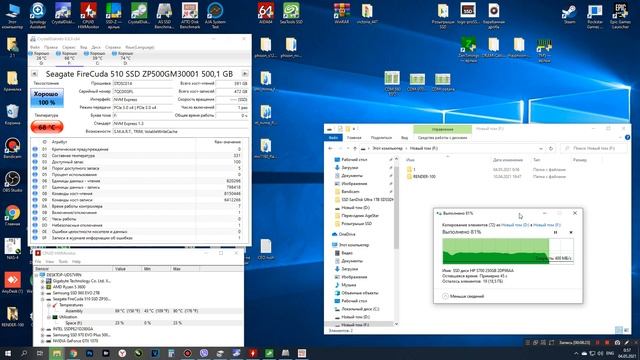Open the Этот компьютер desktop icon
This screenshot has width=640, height=360.
point(12,16)
